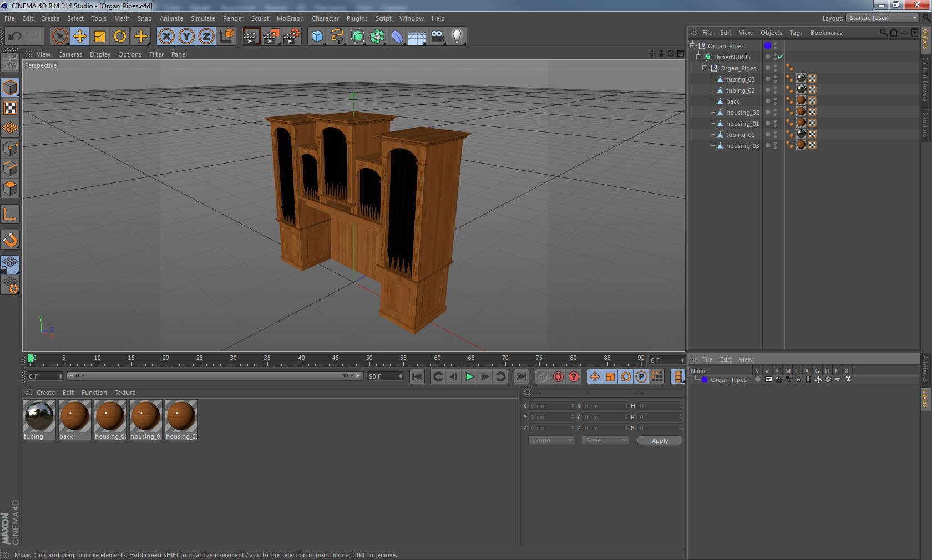This screenshot has height=560, width=932.
Task: Click the timeline range slider bar
Action: pyautogui.click(x=215, y=376)
